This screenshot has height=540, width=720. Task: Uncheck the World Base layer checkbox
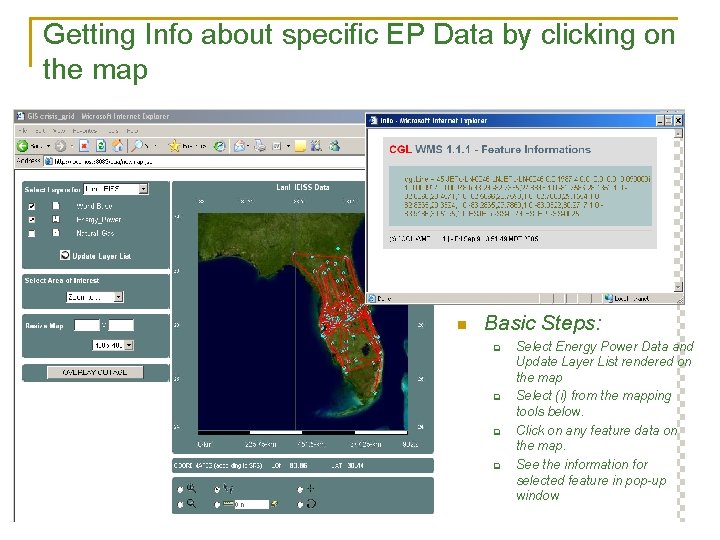tap(32, 206)
